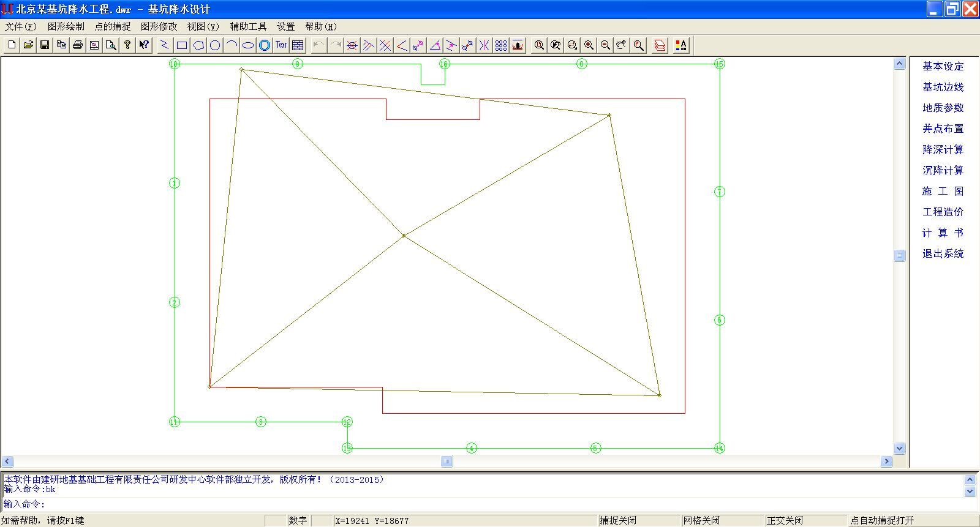The width and height of the screenshot is (980, 527).
Task: Choose the circle drawing tool
Action: (x=215, y=45)
